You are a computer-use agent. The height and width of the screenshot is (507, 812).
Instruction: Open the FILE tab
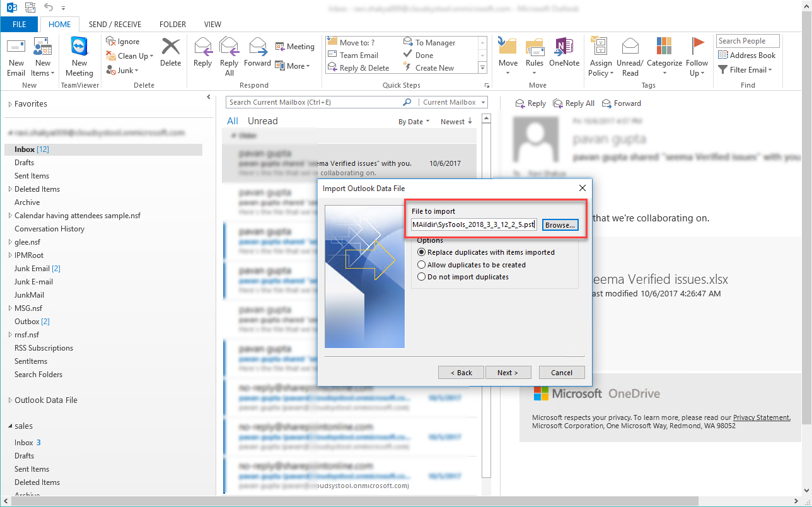click(20, 25)
